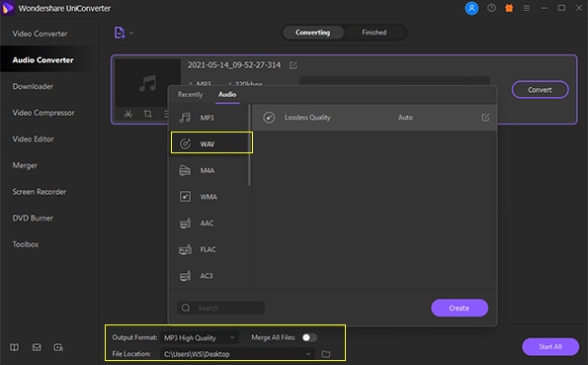This screenshot has width=588, height=365.
Task: Click the file name 2021-05-14_09-52-27-314
Action: click(x=234, y=65)
